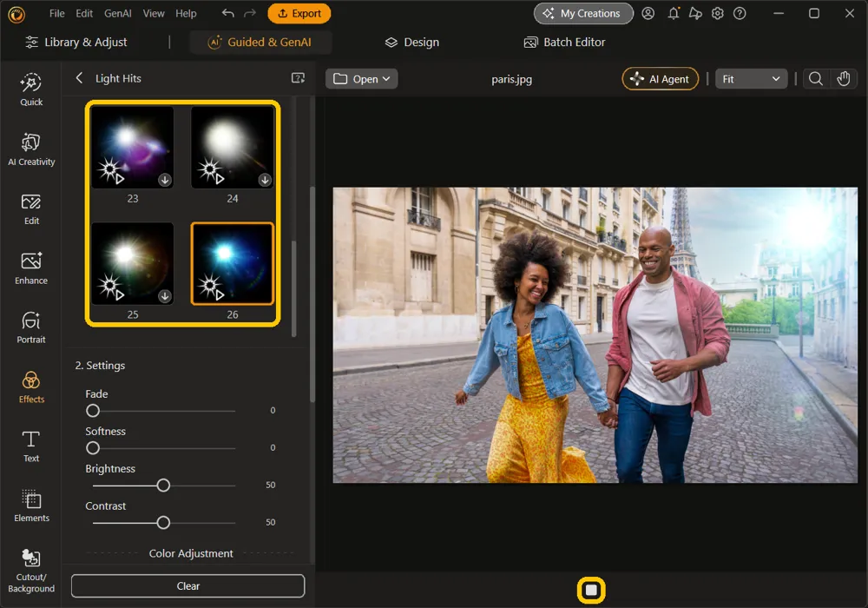Click Brightness value 50
The image size is (868, 608).
(270, 485)
